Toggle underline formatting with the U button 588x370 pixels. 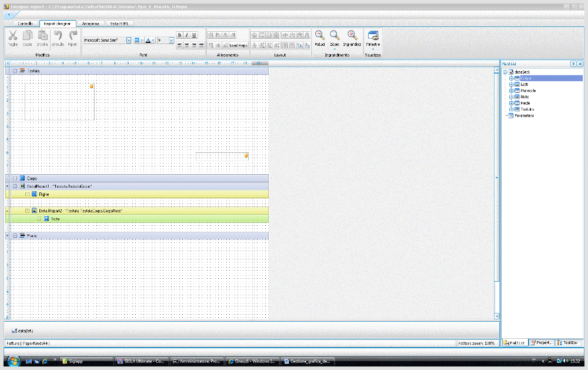pos(194,35)
